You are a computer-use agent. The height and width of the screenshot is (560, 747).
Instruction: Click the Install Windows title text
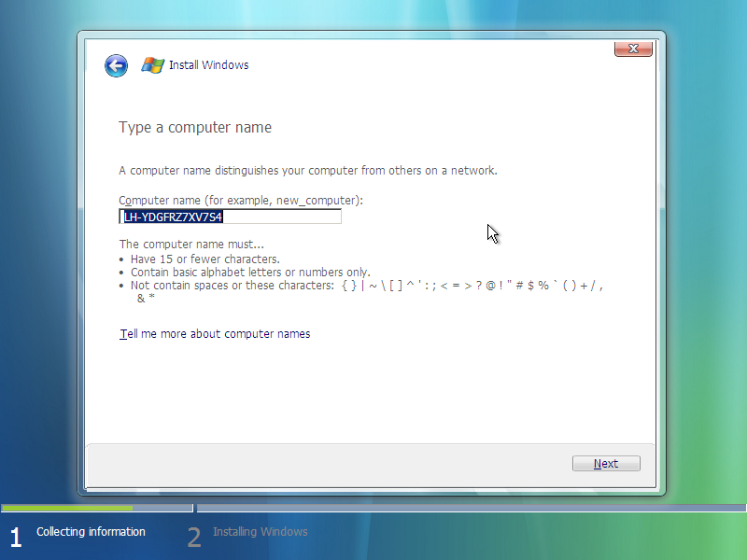207,65
